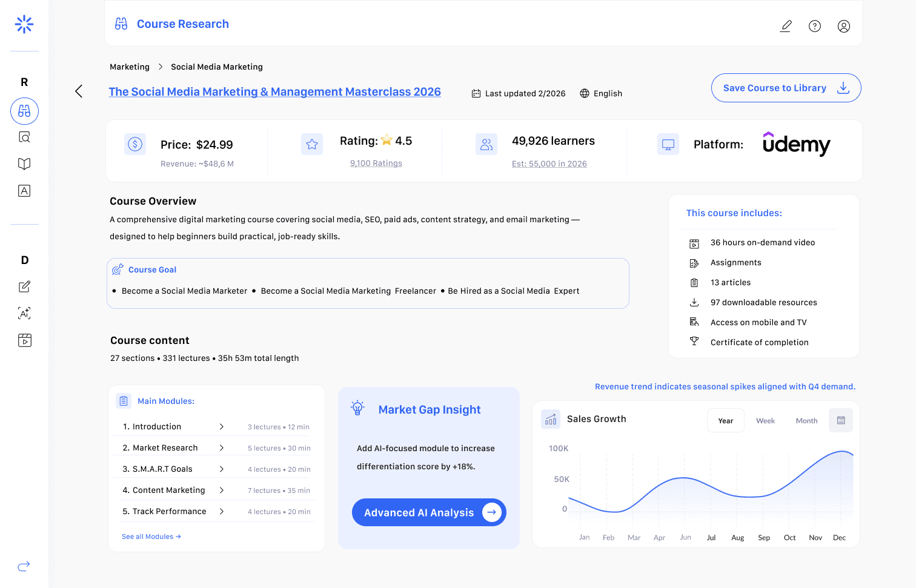Open the document search sidebar icon
Viewport: 916px width, 588px height.
(24, 137)
